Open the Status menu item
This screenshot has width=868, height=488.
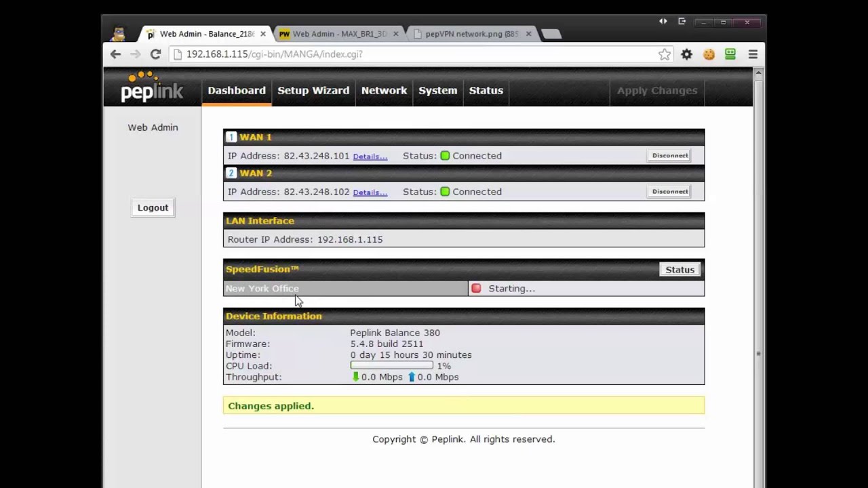click(486, 91)
